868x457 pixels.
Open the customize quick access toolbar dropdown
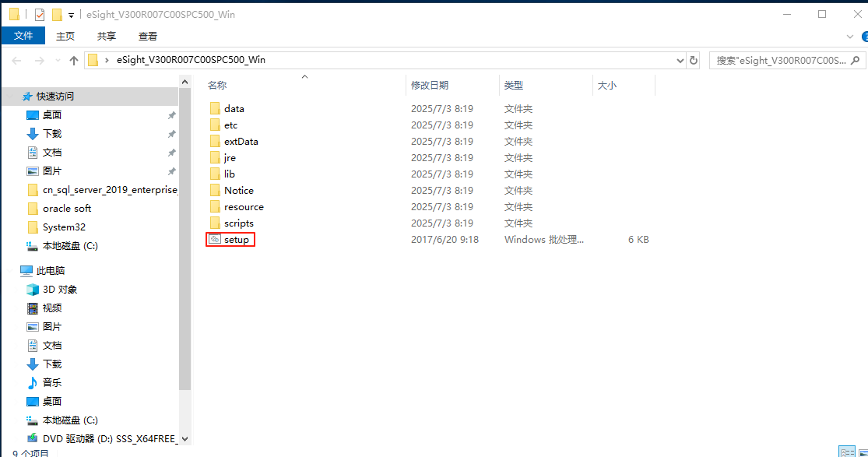click(x=71, y=16)
